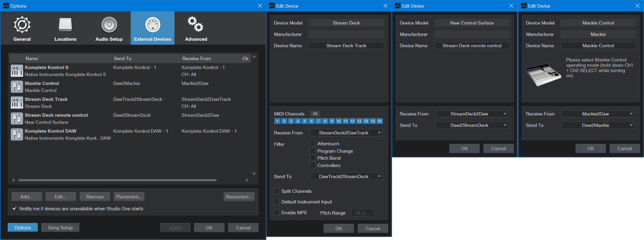Click the Mackie Control fader icon in list
This screenshot has height=240, width=644.
pos(17,87)
